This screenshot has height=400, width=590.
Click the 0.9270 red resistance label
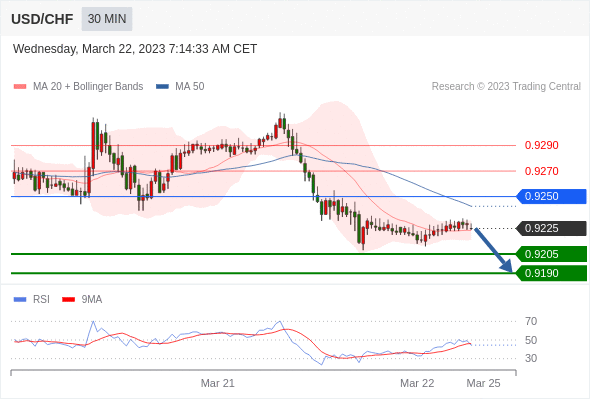(541, 171)
